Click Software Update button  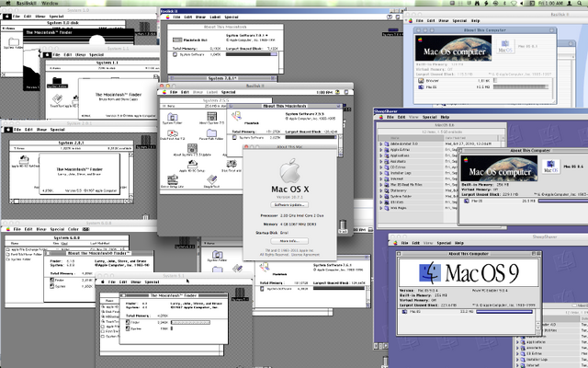(x=289, y=205)
